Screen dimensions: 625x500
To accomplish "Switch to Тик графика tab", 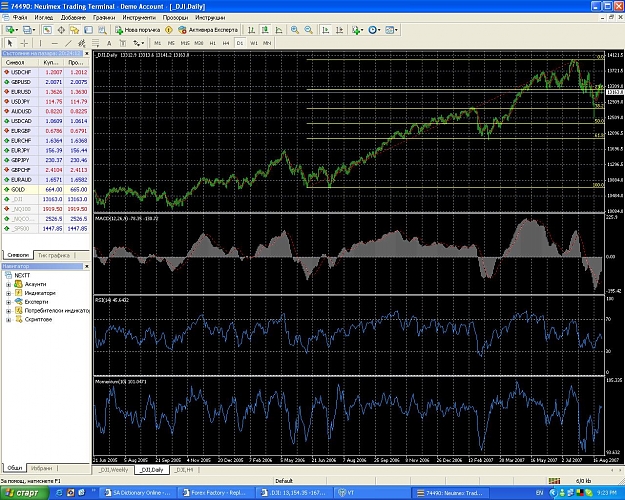I will click(54, 255).
